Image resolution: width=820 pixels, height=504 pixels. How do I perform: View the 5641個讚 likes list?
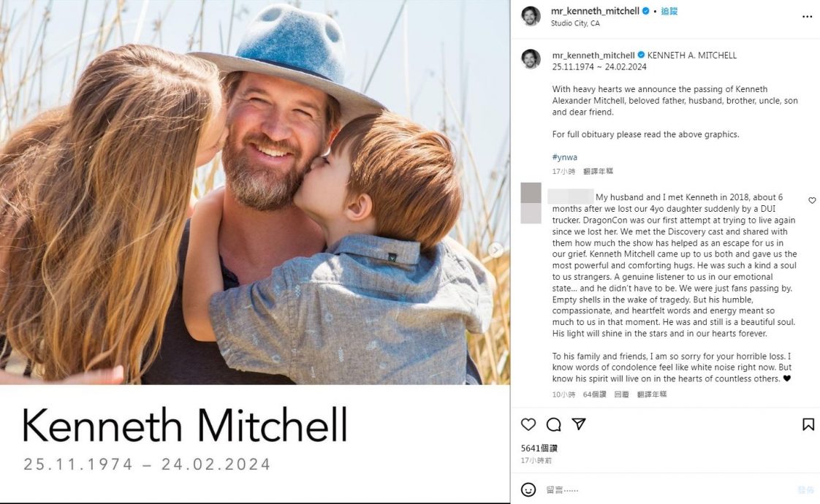point(539,448)
